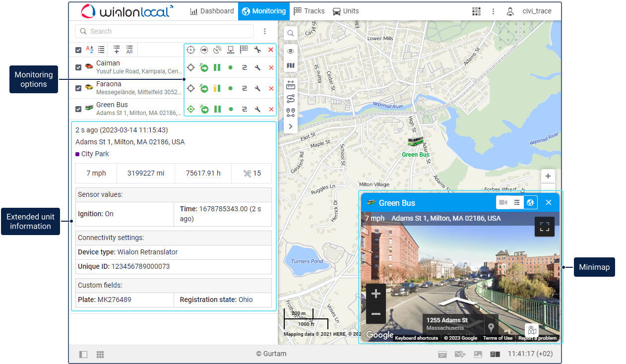Switch minimap to video camera view
This screenshot has height=364, width=626.
click(x=503, y=202)
